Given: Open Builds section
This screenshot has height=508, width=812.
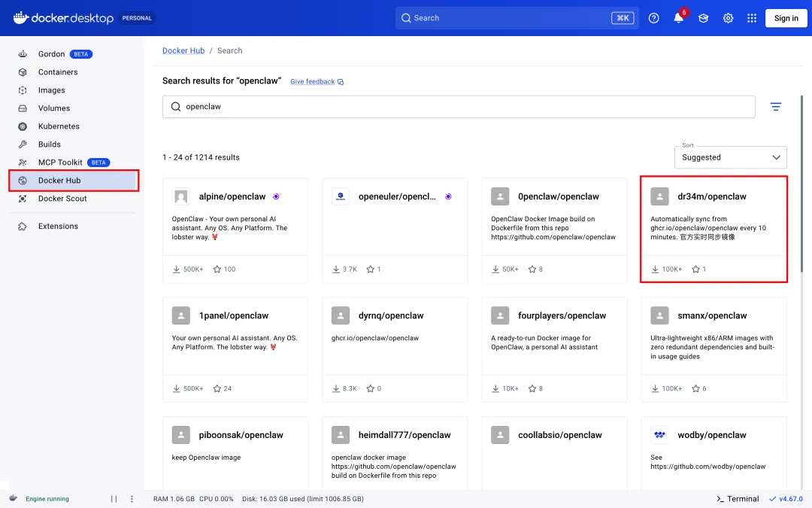Looking at the screenshot, I should click(72, 144).
